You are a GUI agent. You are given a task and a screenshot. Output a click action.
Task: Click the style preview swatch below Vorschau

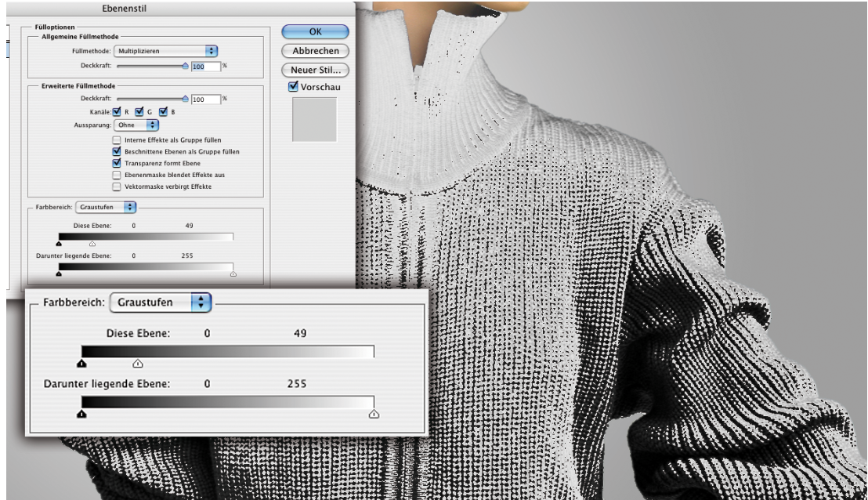(x=314, y=120)
